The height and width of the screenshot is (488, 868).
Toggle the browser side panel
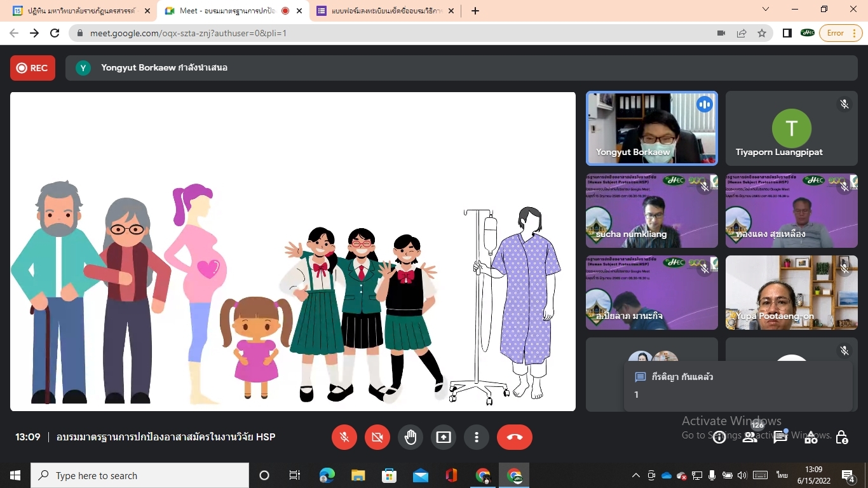click(x=787, y=33)
